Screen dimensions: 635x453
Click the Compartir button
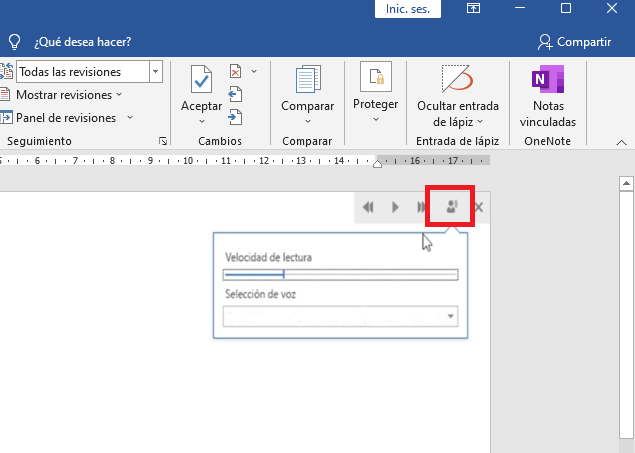[574, 42]
